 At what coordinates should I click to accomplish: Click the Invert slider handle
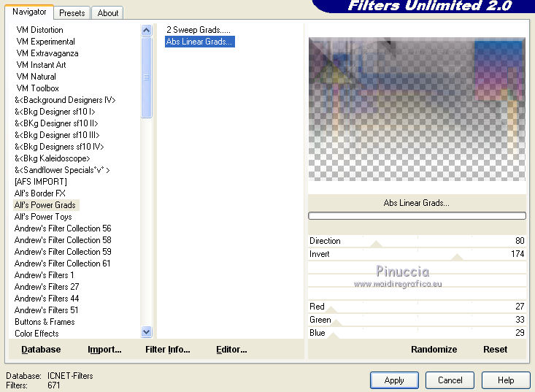457,257
